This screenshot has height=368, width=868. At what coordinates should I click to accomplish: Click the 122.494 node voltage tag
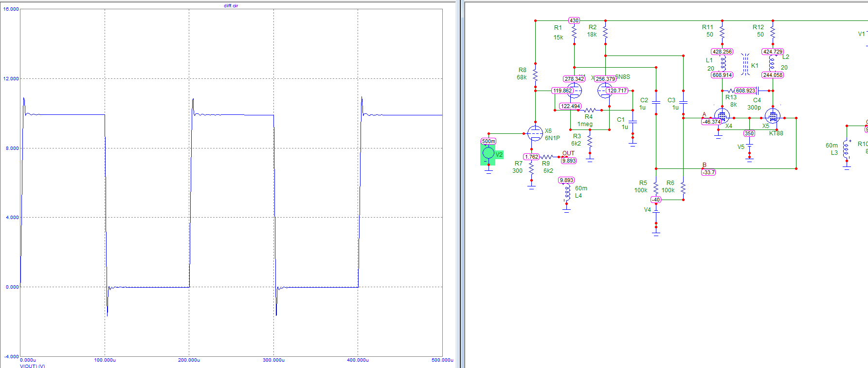pos(570,106)
